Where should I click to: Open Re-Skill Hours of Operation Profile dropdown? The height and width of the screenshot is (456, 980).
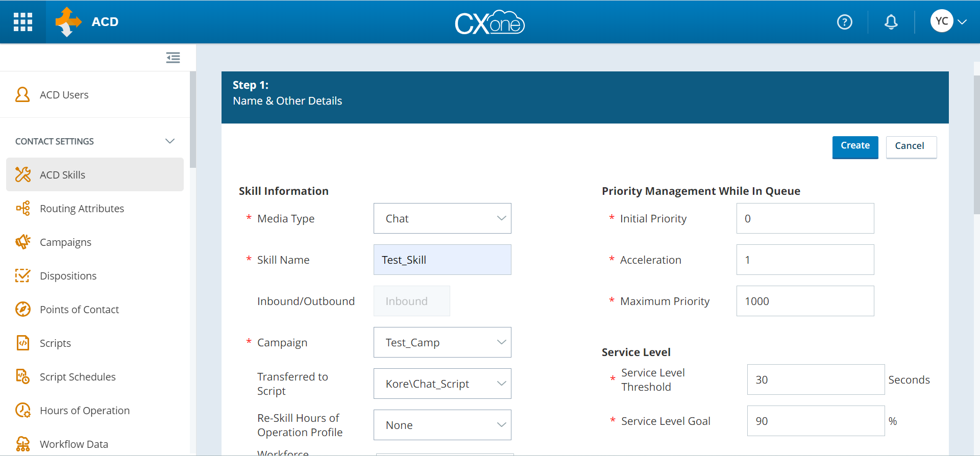[x=442, y=425]
